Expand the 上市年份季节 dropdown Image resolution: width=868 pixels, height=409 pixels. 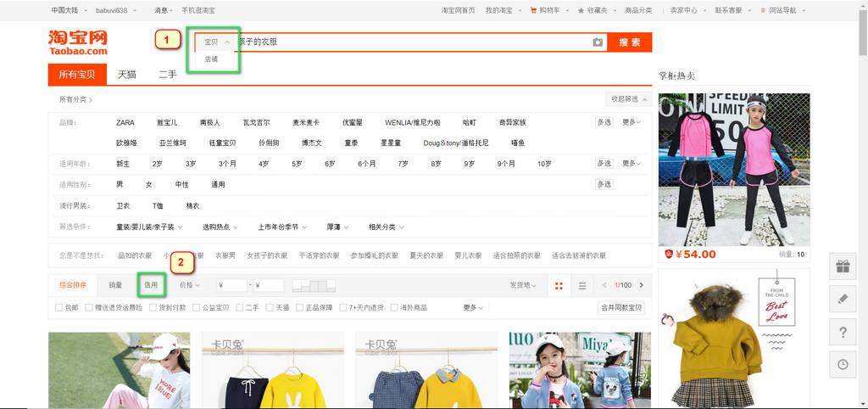[x=282, y=227]
